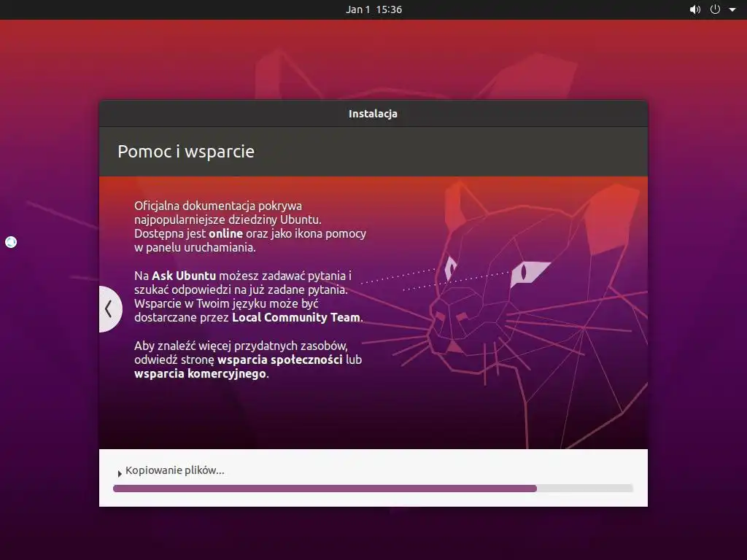This screenshot has width=747, height=560.
Task: Click the round blue icon on left edge
Action: pyautogui.click(x=11, y=242)
